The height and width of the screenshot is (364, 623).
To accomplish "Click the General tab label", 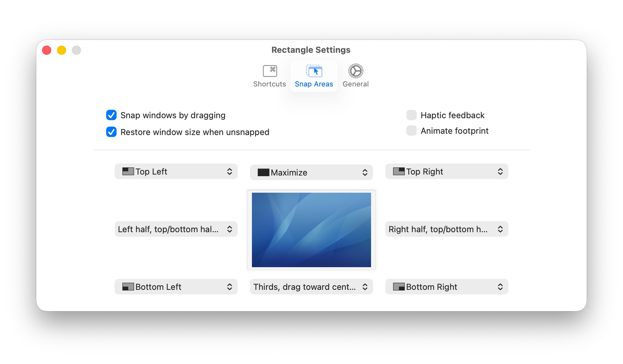I will [x=355, y=84].
